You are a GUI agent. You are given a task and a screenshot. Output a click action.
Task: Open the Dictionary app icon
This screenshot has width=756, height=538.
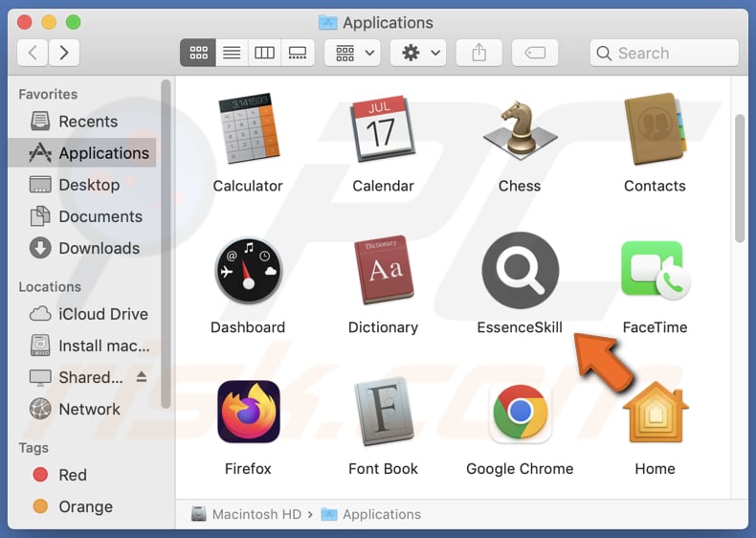(x=384, y=270)
